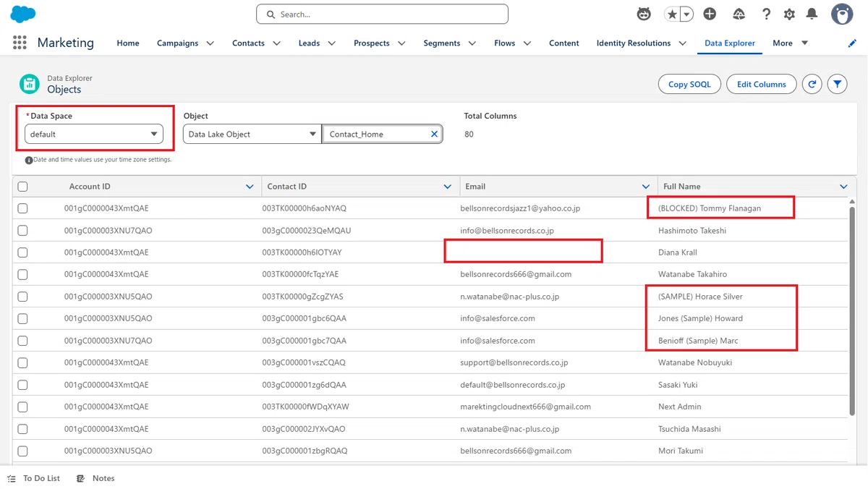The image size is (868, 489).
Task: Check the Benioff (Sample) Marc row checkbox
Action: pyautogui.click(x=22, y=341)
